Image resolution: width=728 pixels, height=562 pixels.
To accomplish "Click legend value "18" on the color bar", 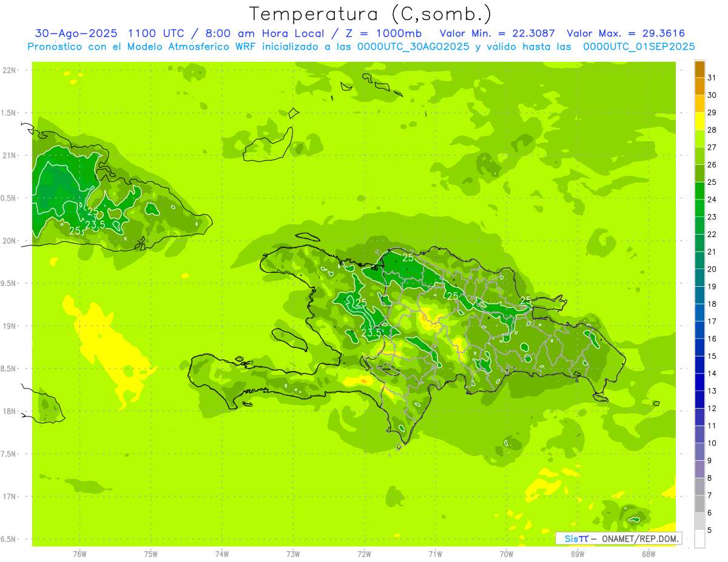I will [712, 304].
